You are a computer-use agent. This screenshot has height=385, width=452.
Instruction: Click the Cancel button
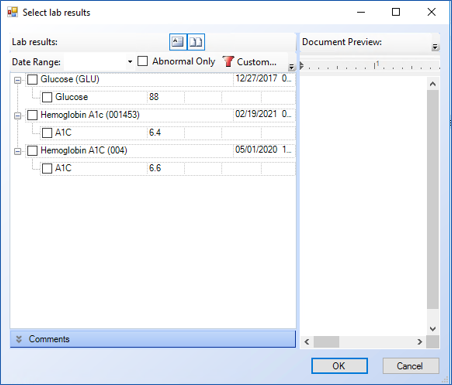click(x=410, y=366)
